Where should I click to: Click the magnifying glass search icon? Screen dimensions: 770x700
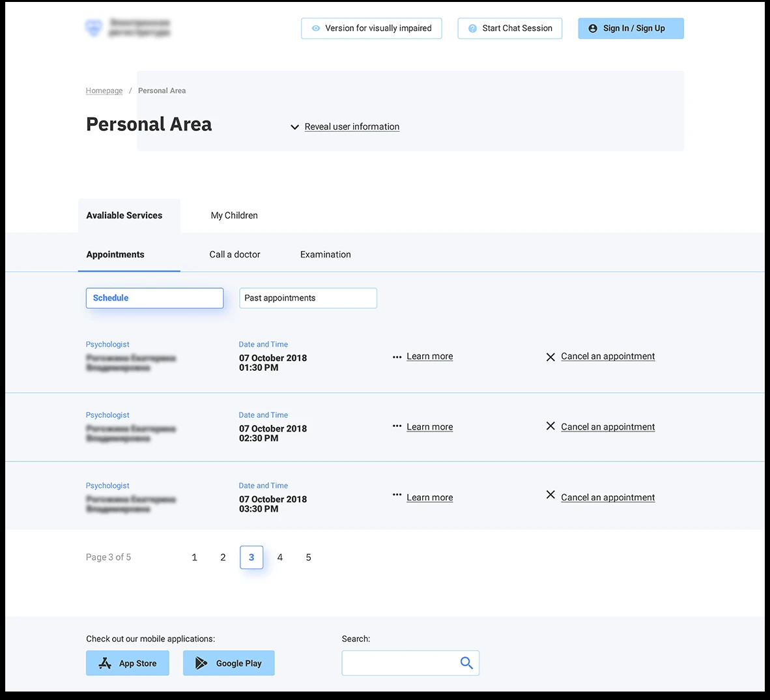click(466, 663)
